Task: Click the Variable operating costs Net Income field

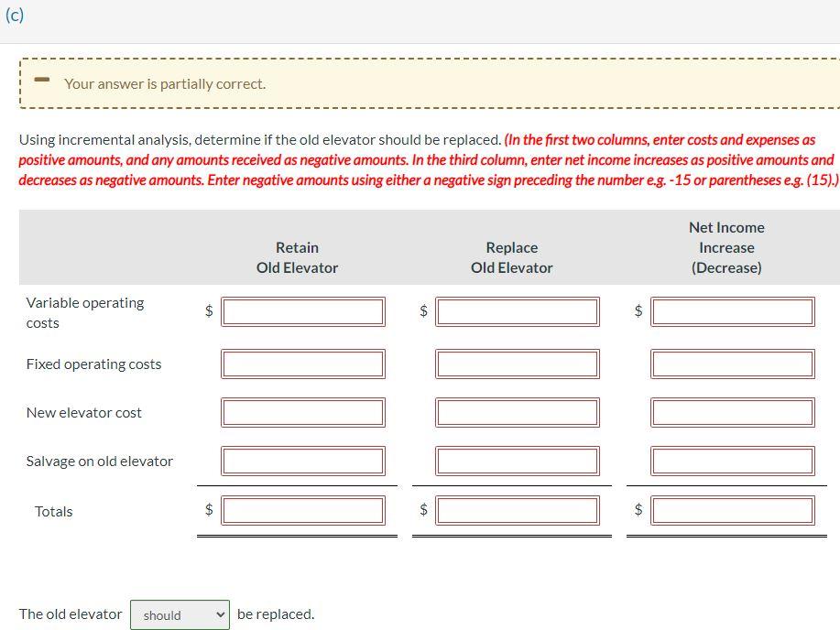Action: (x=733, y=310)
